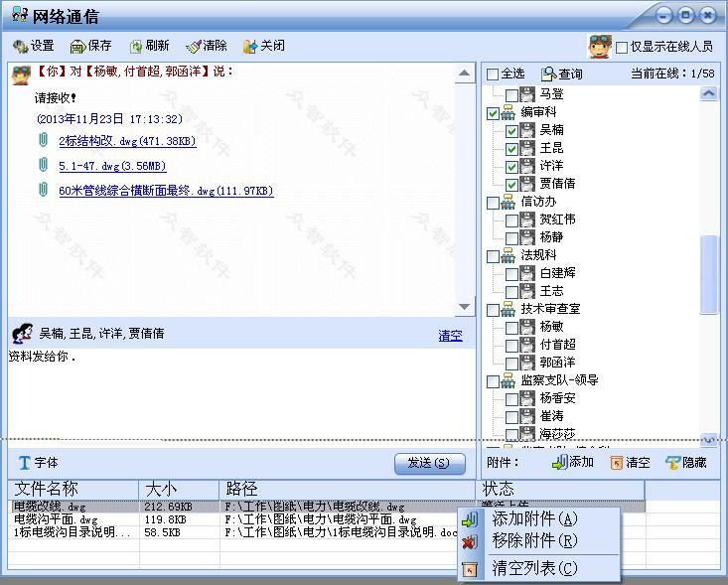Click the 清空 link beside recipients
The width and height of the screenshot is (728, 585).
[x=450, y=336]
